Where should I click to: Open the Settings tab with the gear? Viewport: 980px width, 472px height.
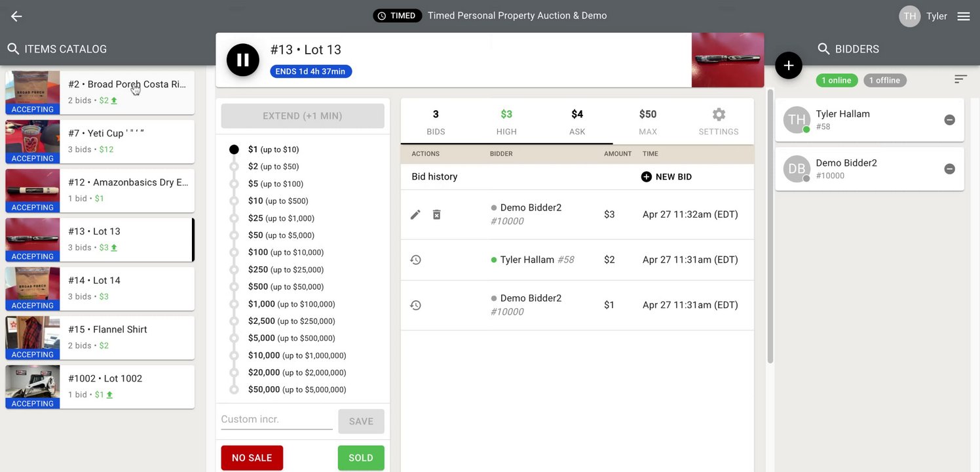pyautogui.click(x=719, y=121)
